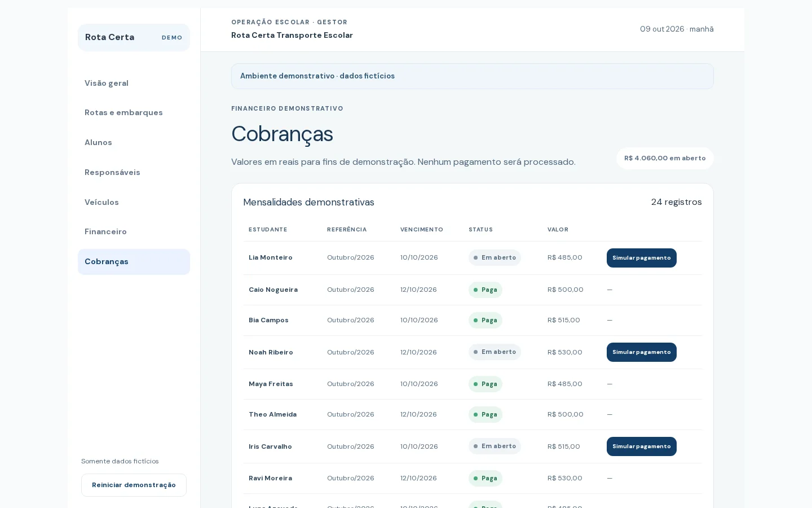Click value R$ 530,00 for Noah Ribeiro
The image size is (812, 508).
(564, 352)
